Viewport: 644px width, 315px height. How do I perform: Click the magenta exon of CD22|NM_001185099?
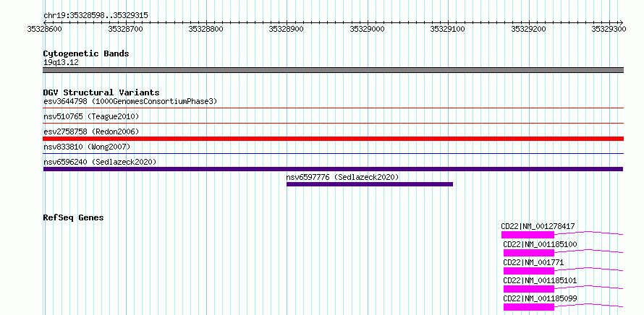pyautogui.click(x=529, y=307)
